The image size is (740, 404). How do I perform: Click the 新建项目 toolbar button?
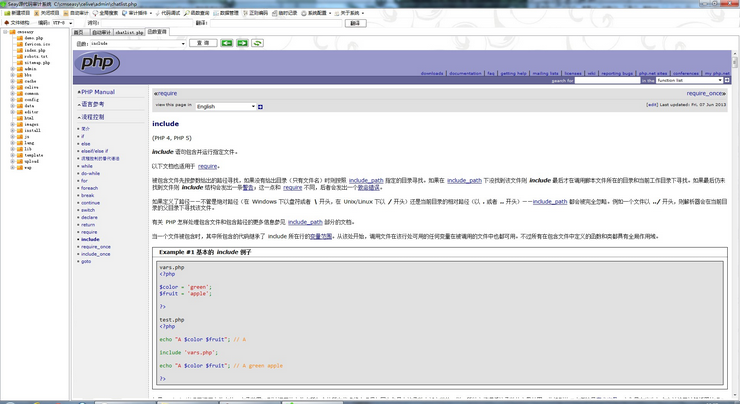[17, 13]
